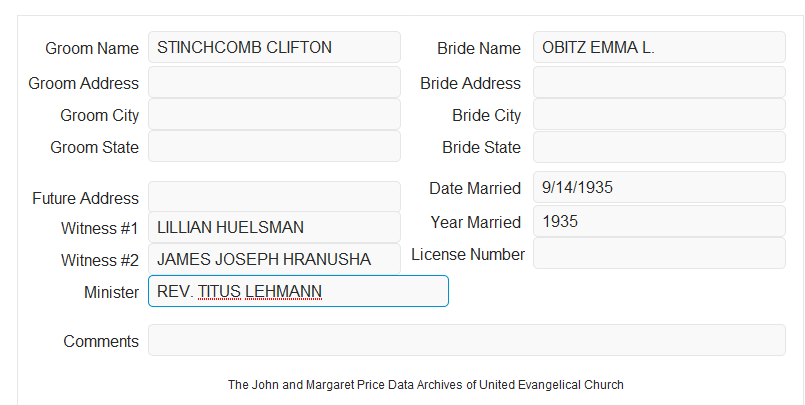Viewport: 805px width, 405px height.
Task: Focus the empty Groom Address field
Action: [274, 82]
